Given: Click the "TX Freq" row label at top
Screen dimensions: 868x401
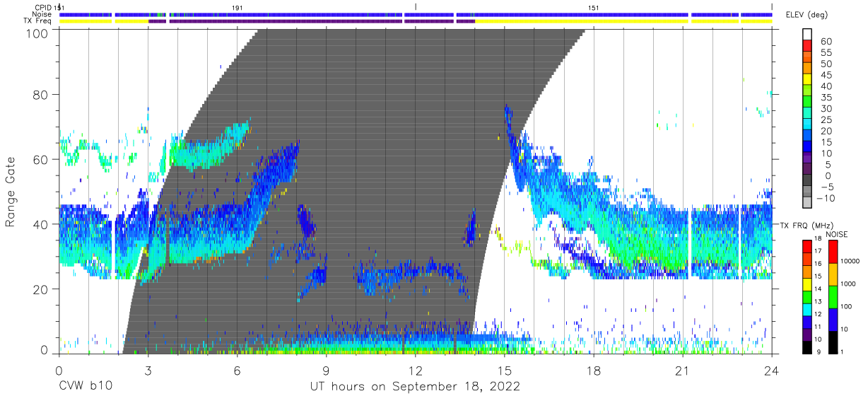Looking at the screenshot, I should (x=37, y=21).
